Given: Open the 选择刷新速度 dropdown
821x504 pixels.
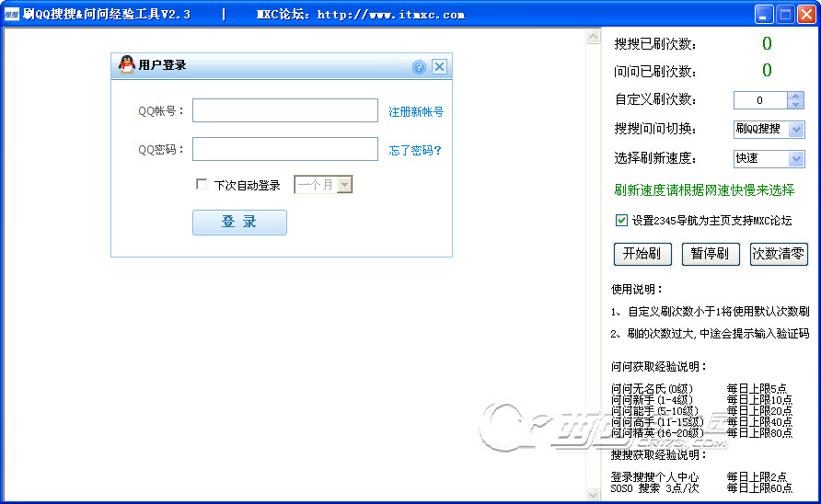Looking at the screenshot, I should [796, 158].
